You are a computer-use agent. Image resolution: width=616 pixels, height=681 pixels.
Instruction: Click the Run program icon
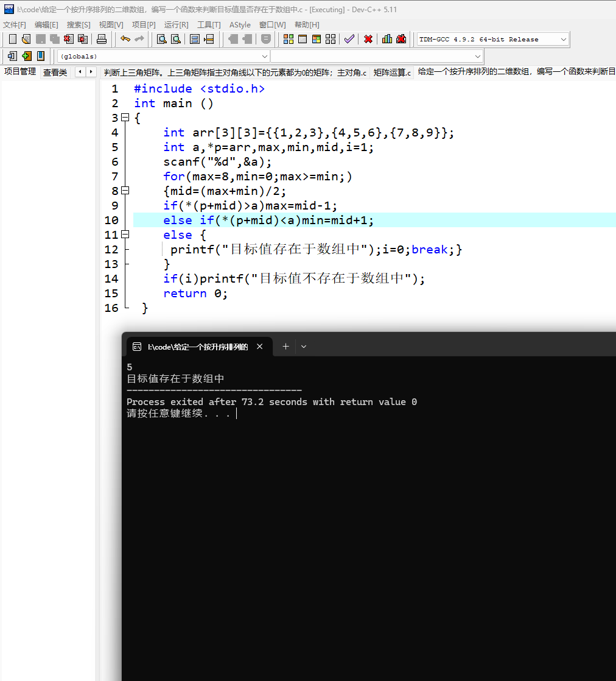pyautogui.click(x=303, y=39)
